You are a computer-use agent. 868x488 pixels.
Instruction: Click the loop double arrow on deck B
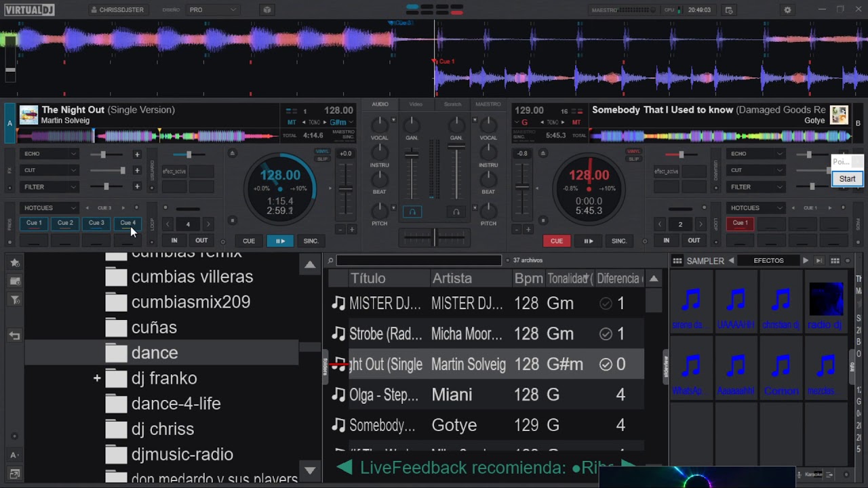[x=701, y=224]
